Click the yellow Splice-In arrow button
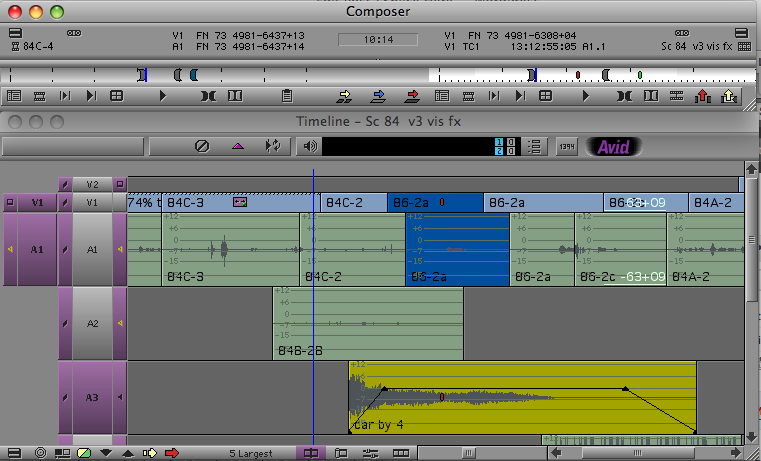The width and height of the screenshot is (761, 461). click(x=346, y=96)
